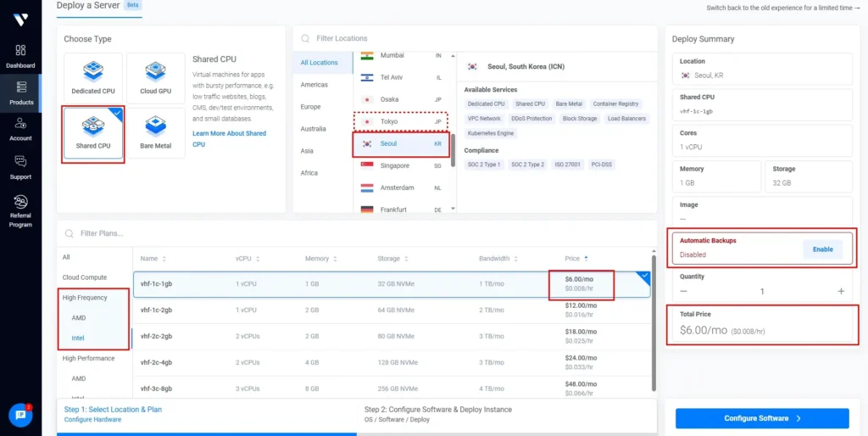The width and height of the screenshot is (868, 436).
Task: Sort plans by Storage column
Action: (393, 259)
